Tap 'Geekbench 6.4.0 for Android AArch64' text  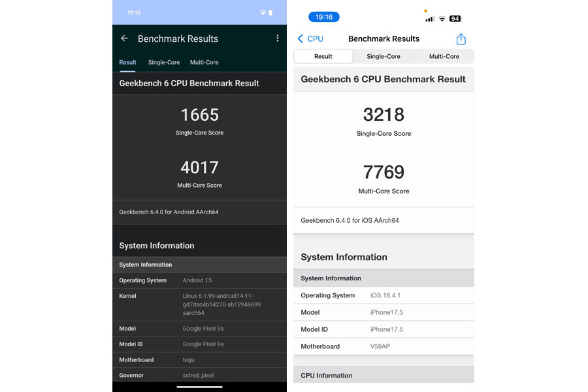(x=169, y=212)
